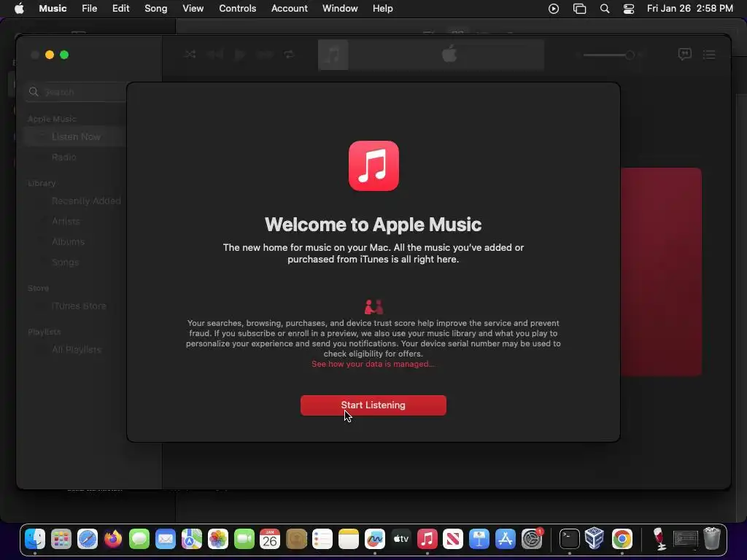Open Safari from the Dock
747x560 pixels.
pyautogui.click(x=88, y=539)
